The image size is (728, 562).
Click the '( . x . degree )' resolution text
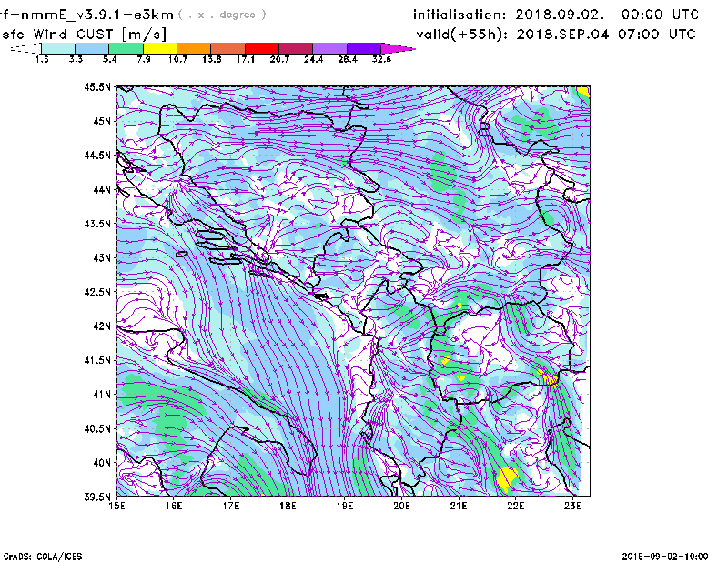[222, 15]
